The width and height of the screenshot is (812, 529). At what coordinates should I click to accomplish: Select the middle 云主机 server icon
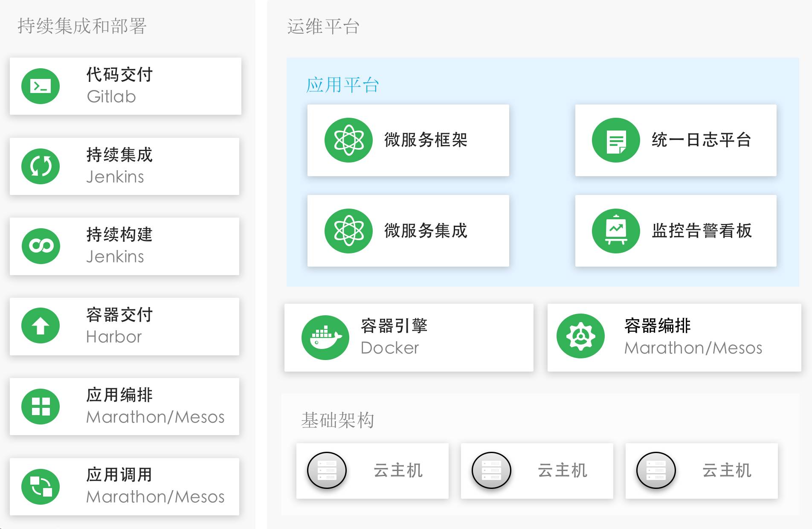[x=491, y=471]
